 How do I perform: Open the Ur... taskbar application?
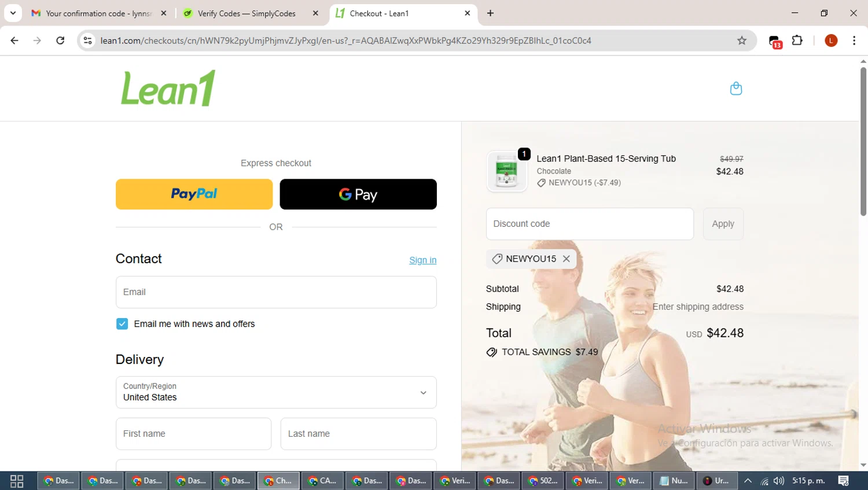click(x=716, y=481)
